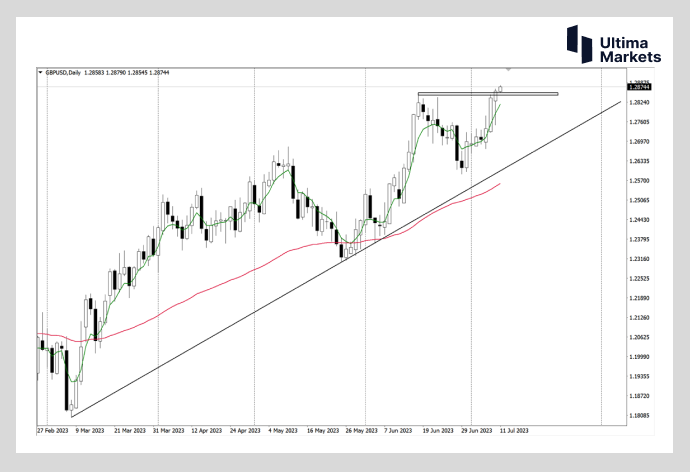Image resolution: width=690 pixels, height=472 pixels.
Task: Click the 12 Apr 2023 date label
Action: 206,431
